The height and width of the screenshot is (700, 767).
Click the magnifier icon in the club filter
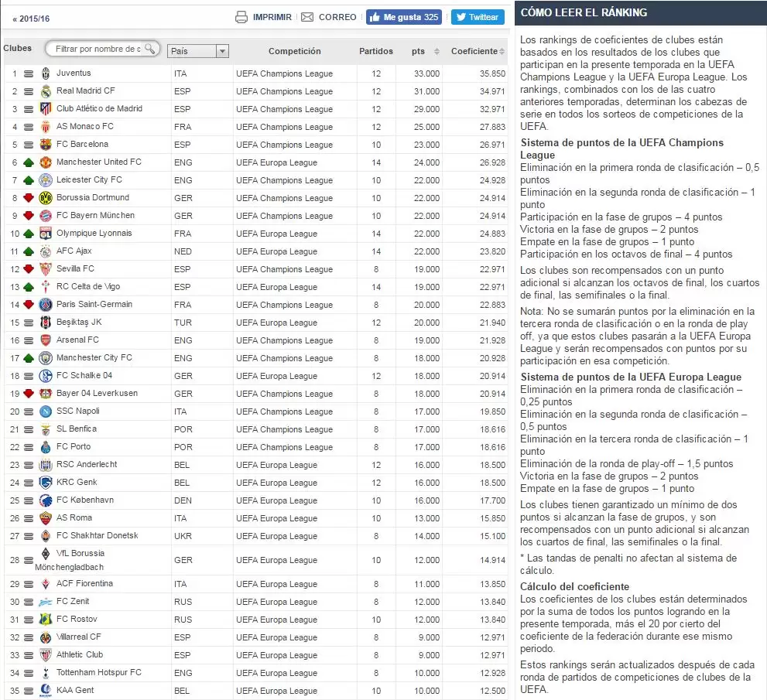pos(150,48)
